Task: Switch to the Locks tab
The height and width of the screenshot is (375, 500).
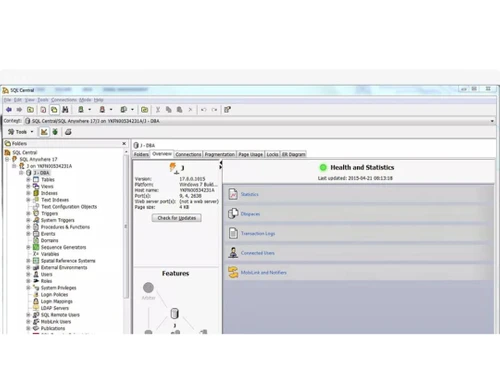Action: [272, 154]
